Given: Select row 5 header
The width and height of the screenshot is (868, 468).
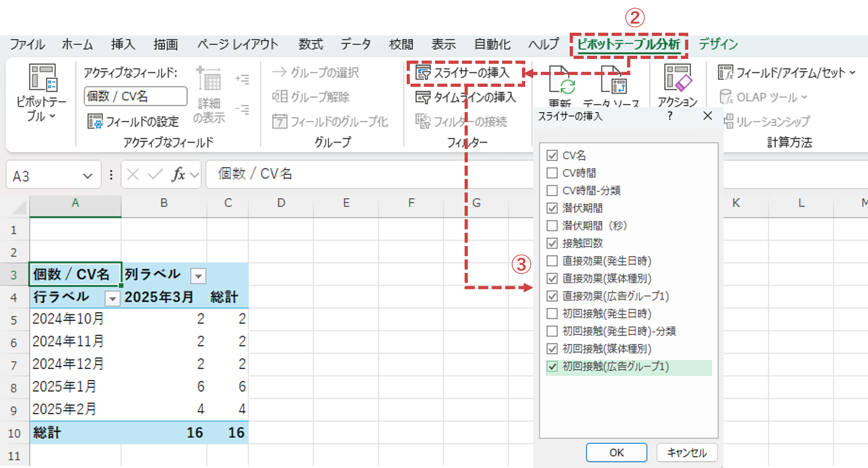Looking at the screenshot, I should (x=14, y=320).
